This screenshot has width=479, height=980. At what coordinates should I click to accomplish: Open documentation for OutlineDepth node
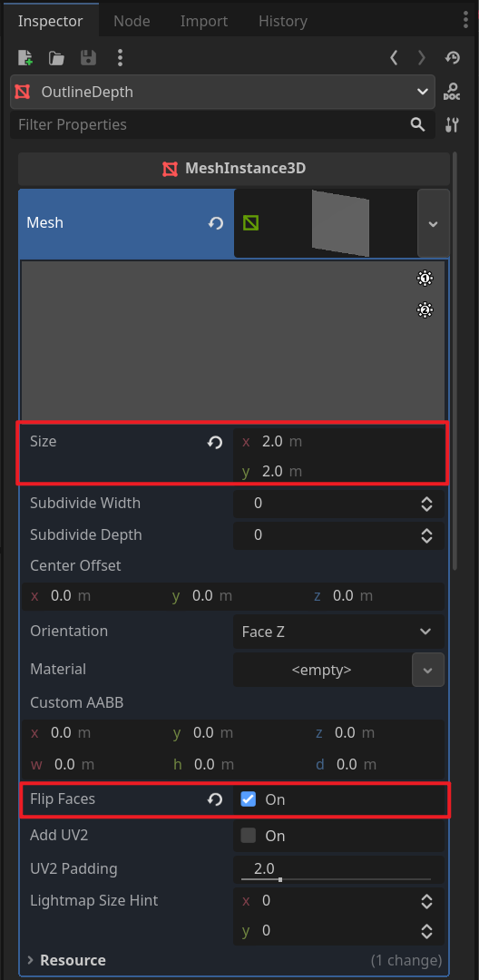click(x=452, y=92)
